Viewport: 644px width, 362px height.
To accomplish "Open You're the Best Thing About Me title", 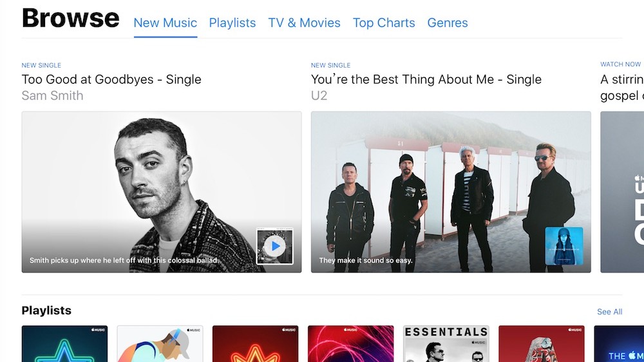I will pos(426,79).
